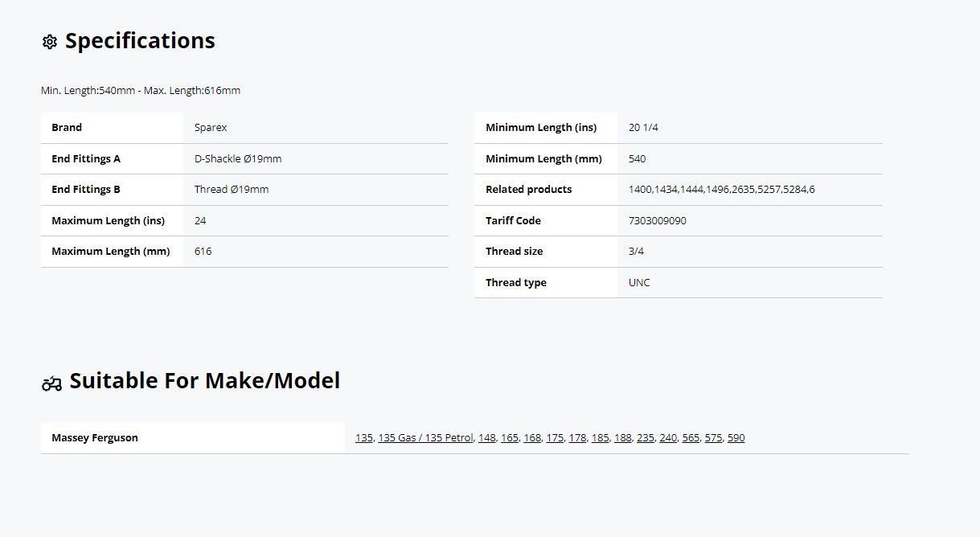980x537 pixels.
Task: Open the 188 model link
Action: coord(622,438)
